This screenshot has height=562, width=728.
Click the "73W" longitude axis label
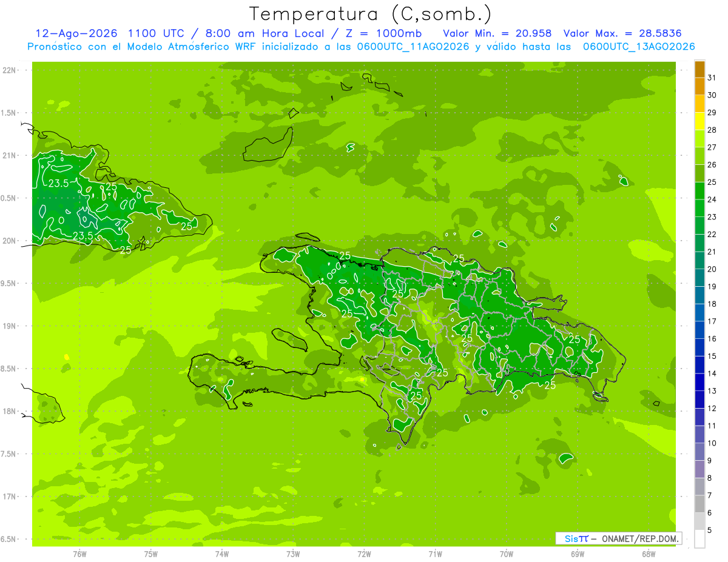[x=293, y=554]
